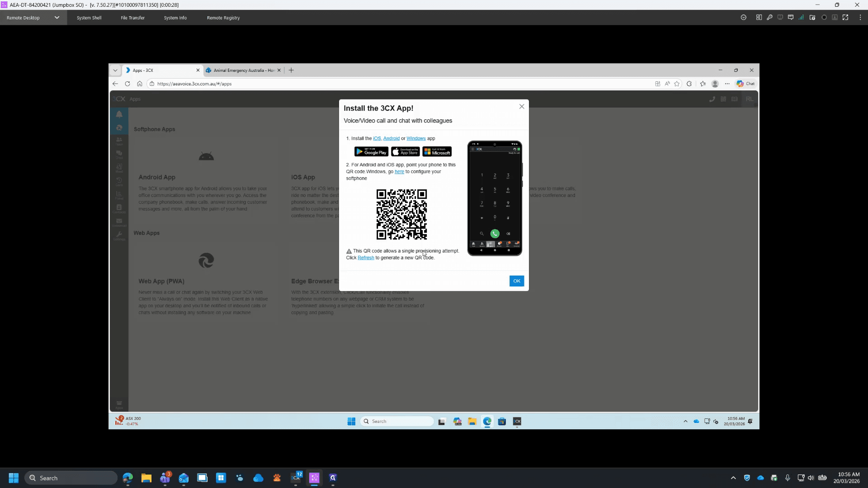Add page to favorites with star icon

(677, 84)
